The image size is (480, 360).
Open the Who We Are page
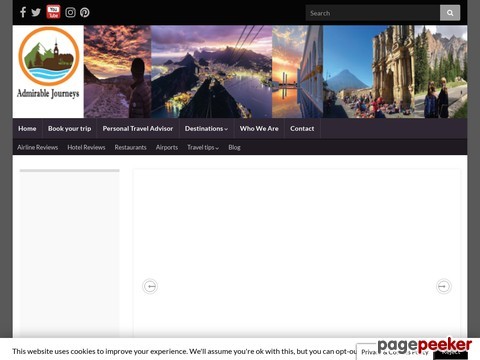[x=259, y=129]
